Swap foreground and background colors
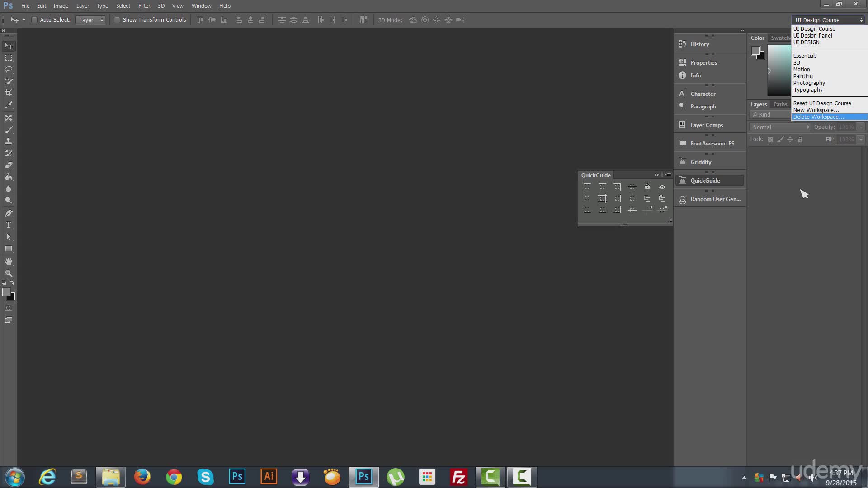This screenshot has width=868, height=488. [x=13, y=283]
